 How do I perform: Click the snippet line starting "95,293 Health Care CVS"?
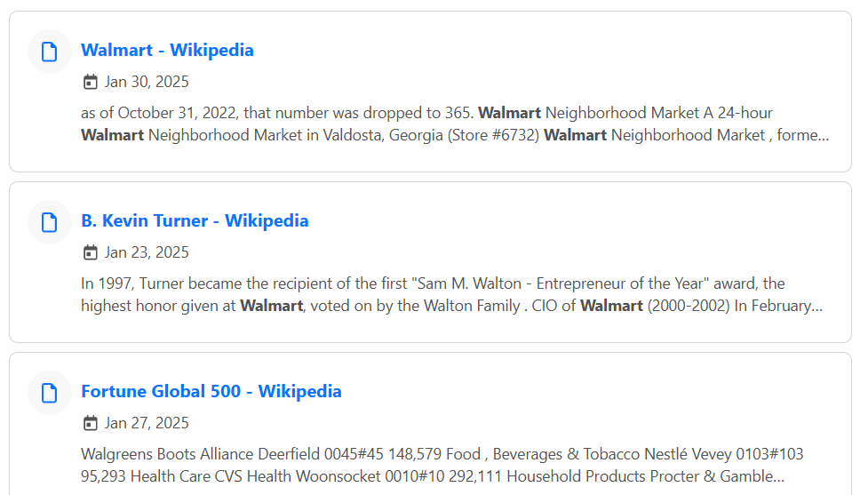tap(433, 476)
